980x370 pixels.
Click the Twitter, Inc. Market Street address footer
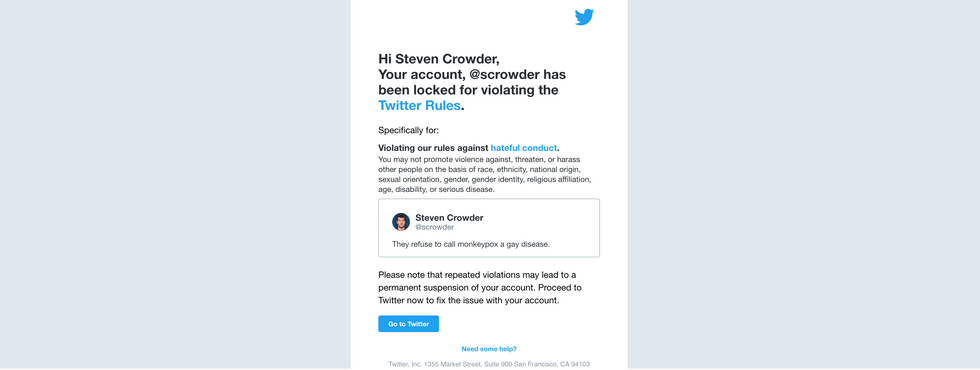[489, 364]
